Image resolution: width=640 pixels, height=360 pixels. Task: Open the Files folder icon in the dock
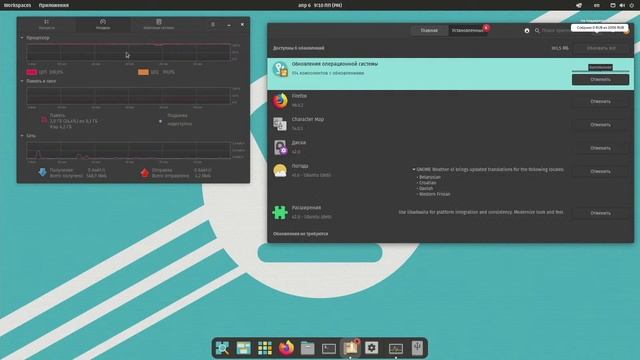307,348
